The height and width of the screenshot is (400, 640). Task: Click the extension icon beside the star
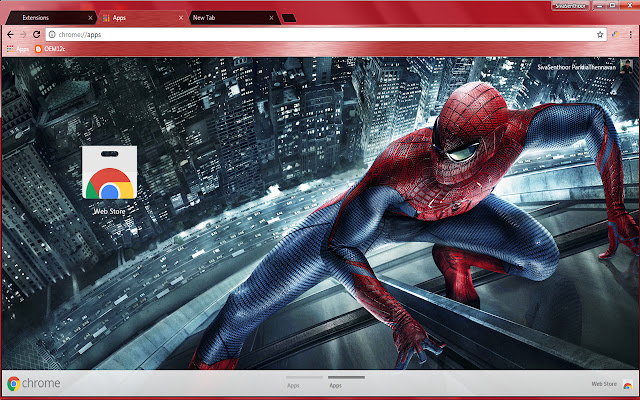[x=616, y=35]
